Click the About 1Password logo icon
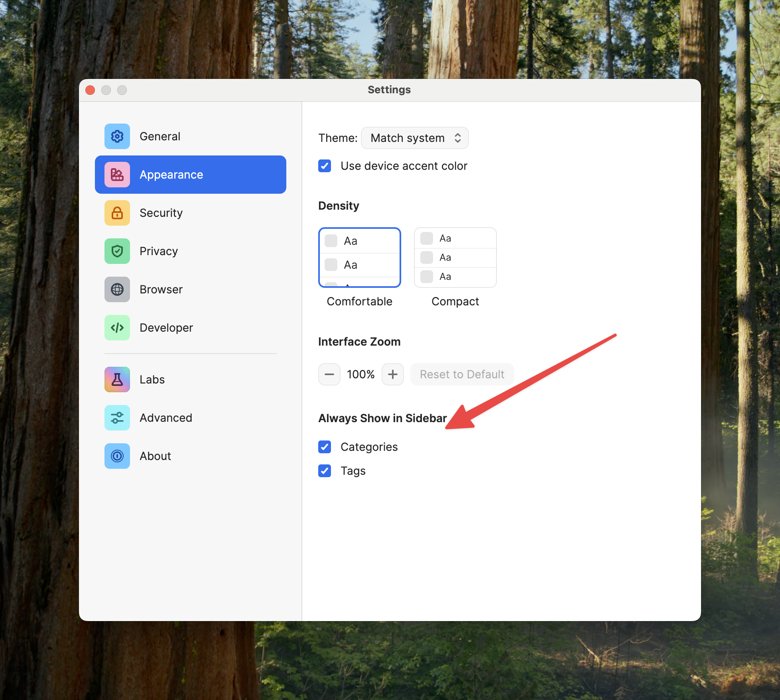Screen dimensions: 780x700 [x=117, y=456]
